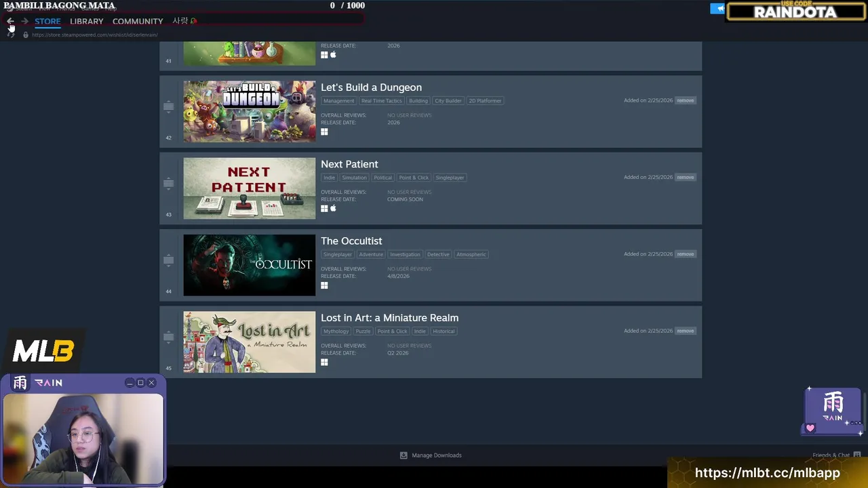The width and height of the screenshot is (868, 488).
Task: Click the lock icon beside the URL
Action: pyautogui.click(x=26, y=35)
